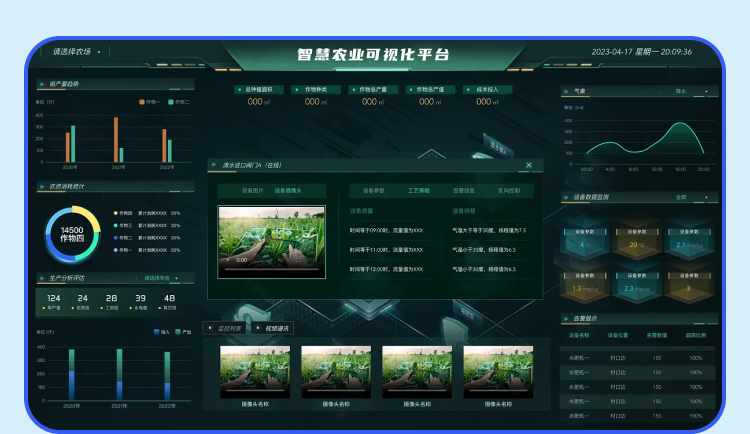Click the 20 °C device parameter hexagon
750x434 pixels.
635,241
